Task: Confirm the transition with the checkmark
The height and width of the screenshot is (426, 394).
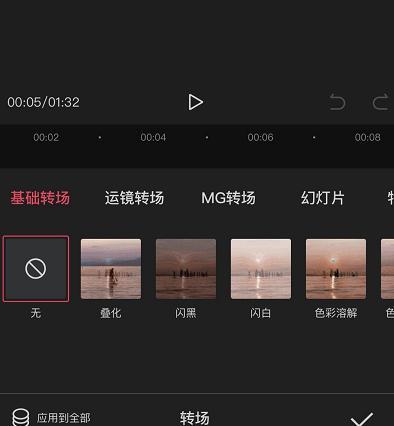Action: coord(362,419)
